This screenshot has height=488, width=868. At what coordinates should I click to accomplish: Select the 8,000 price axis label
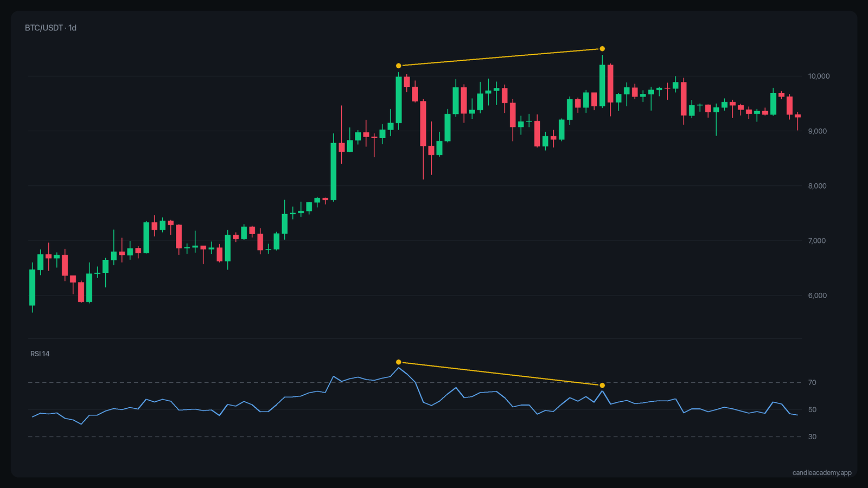click(817, 186)
